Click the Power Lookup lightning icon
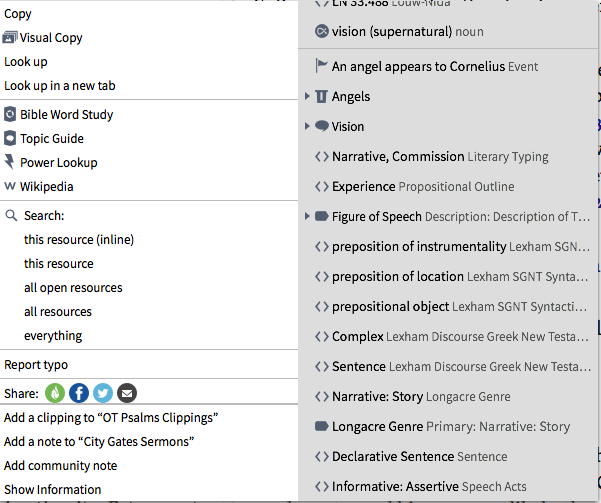 click(10, 162)
